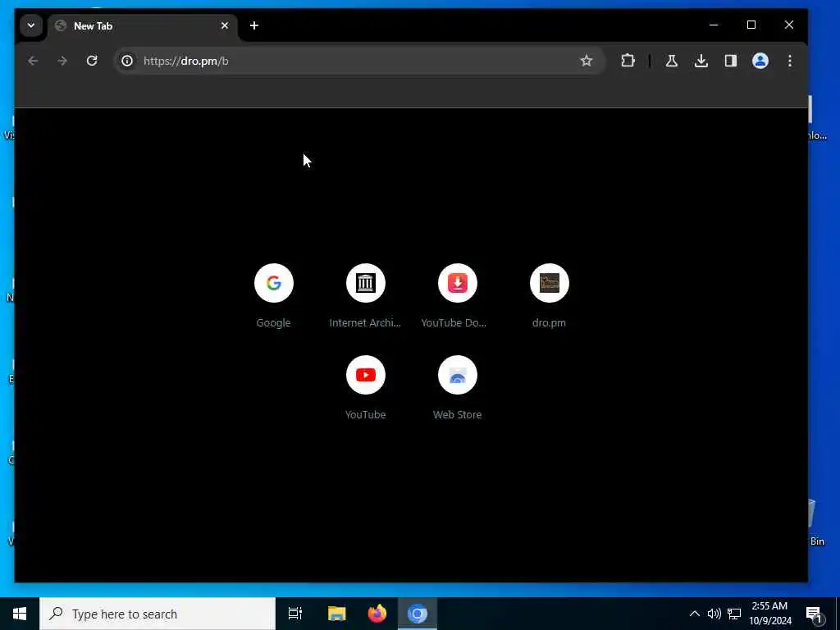840x630 pixels.
Task: Open the clock showing 2:55 AM
Action: click(769, 614)
